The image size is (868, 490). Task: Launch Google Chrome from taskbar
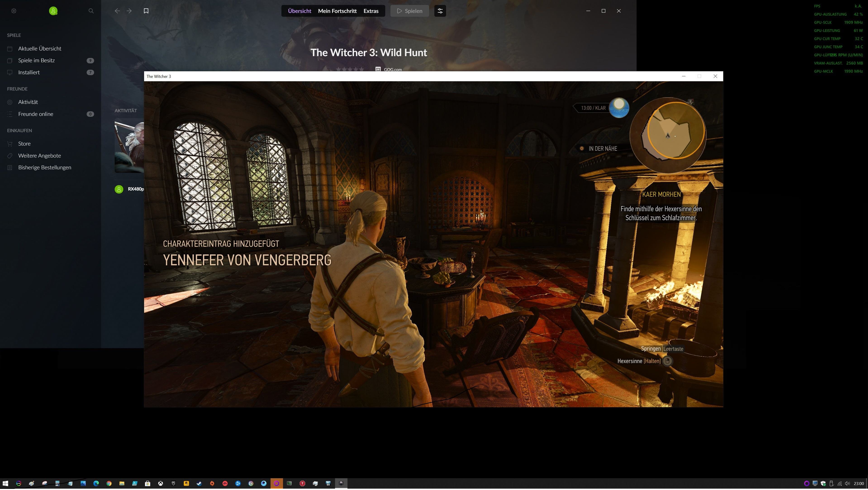(x=109, y=484)
